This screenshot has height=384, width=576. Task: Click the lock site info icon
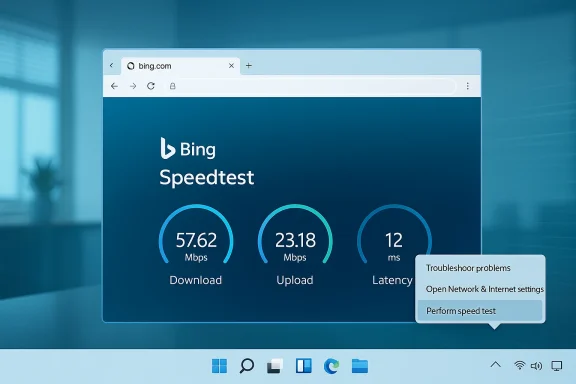pos(173,86)
